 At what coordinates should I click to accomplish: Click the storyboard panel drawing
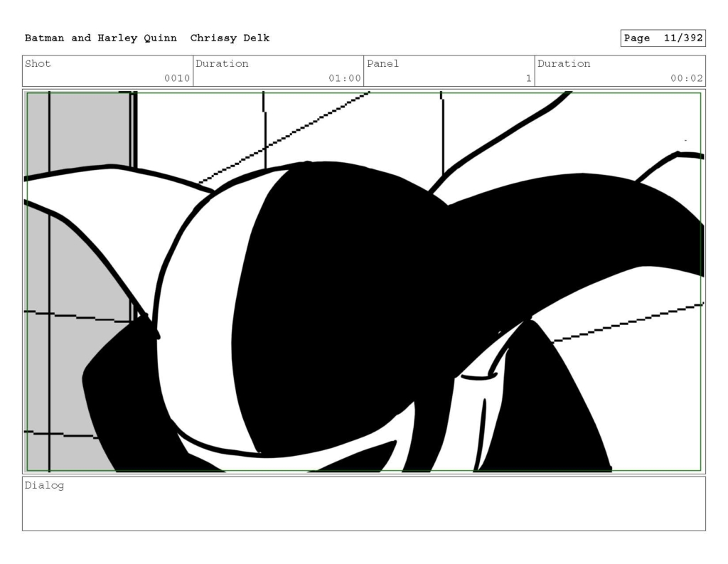364,282
